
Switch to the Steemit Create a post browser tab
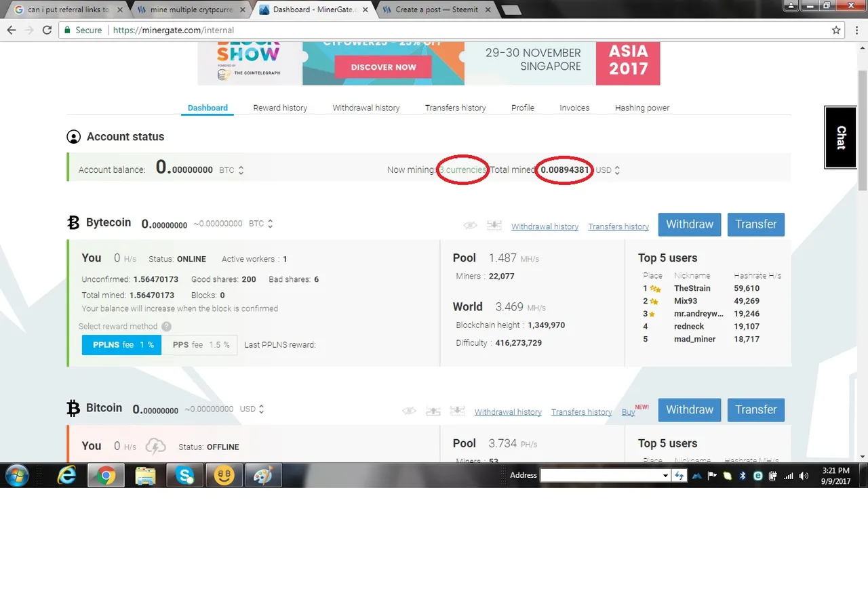click(437, 9)
